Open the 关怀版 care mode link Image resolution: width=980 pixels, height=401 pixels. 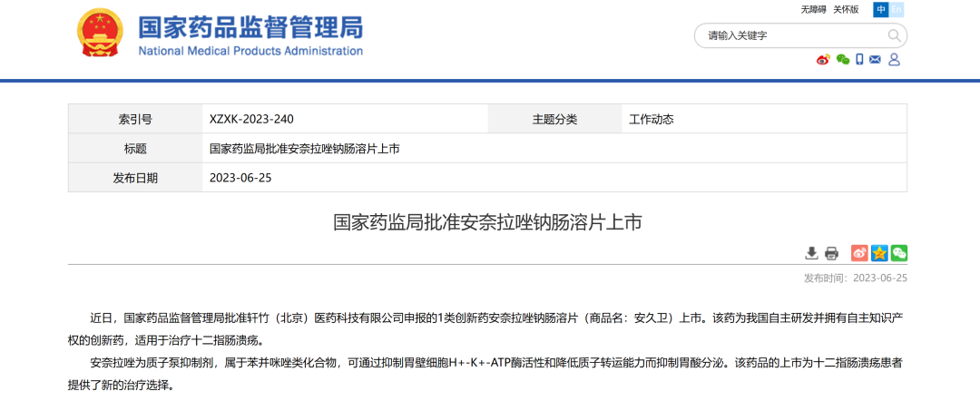click(x=846, y=9)
